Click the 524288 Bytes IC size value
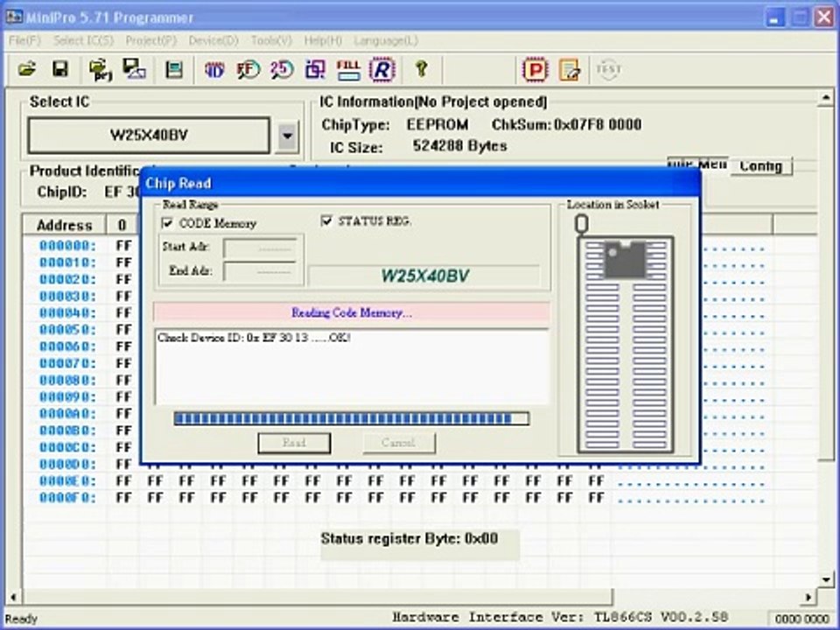 pyautogui.click(x=459, y=146)
